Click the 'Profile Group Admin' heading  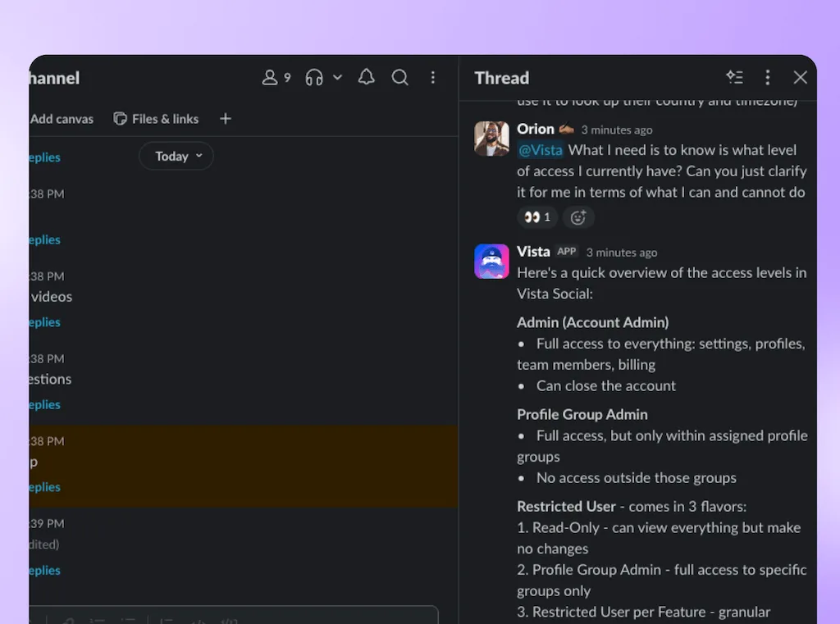tap(582, 415)
